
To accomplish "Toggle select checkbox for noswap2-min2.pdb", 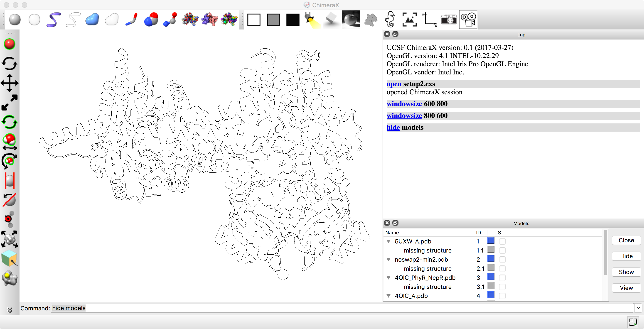I will (x=502, y=260).
